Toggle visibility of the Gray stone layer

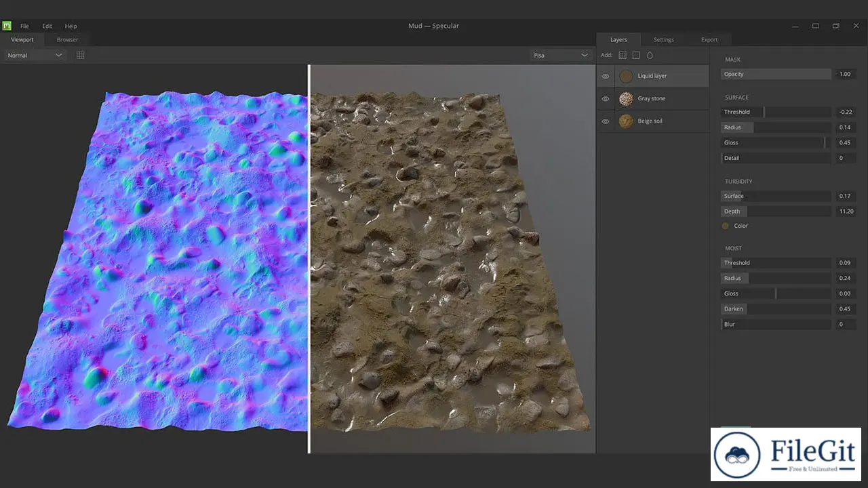pyautogui.click(x=606, y=98)
